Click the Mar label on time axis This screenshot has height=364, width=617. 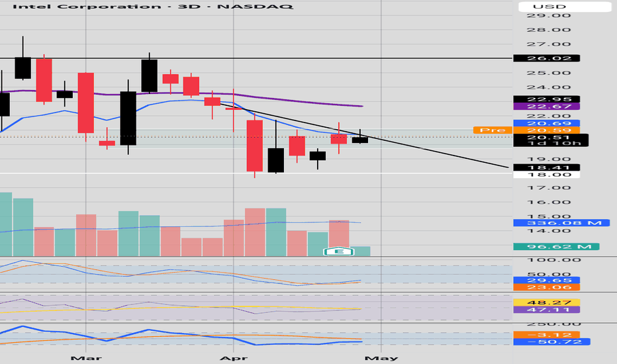tap(86, 358)
